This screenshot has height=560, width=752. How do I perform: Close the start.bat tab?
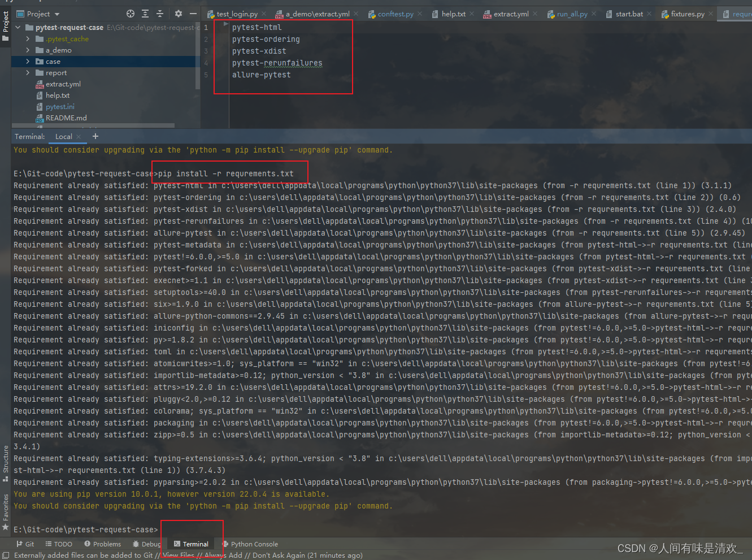pos(649,14)
